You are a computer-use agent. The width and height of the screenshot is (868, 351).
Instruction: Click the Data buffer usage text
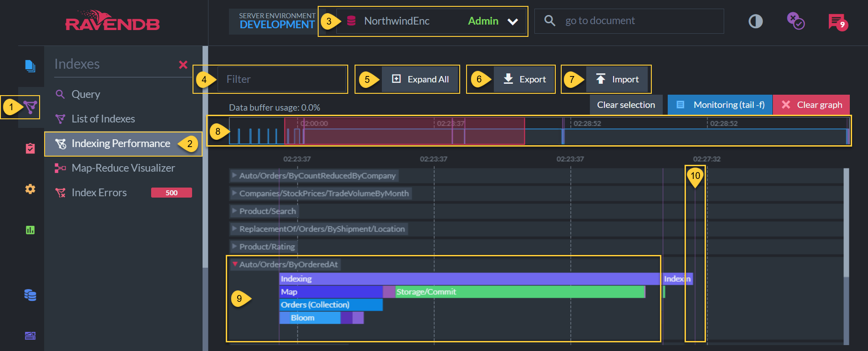pos(274,108)
